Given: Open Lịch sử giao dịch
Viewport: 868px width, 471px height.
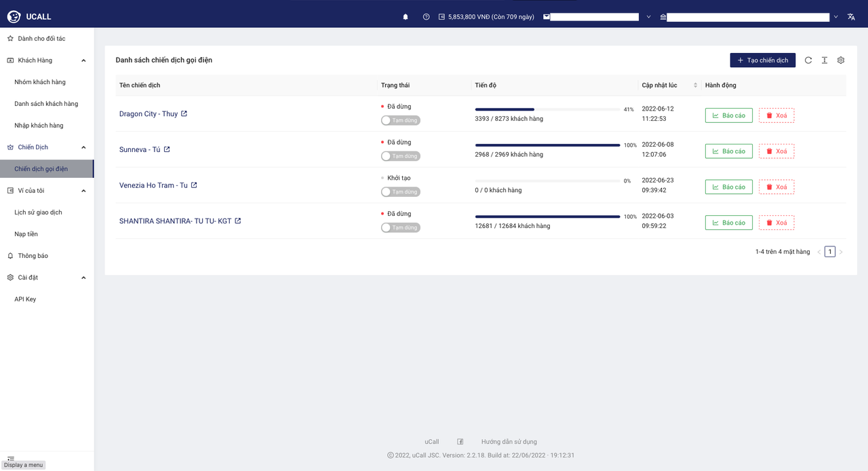Looking at the screenshot, I should (x=47, y=212).
